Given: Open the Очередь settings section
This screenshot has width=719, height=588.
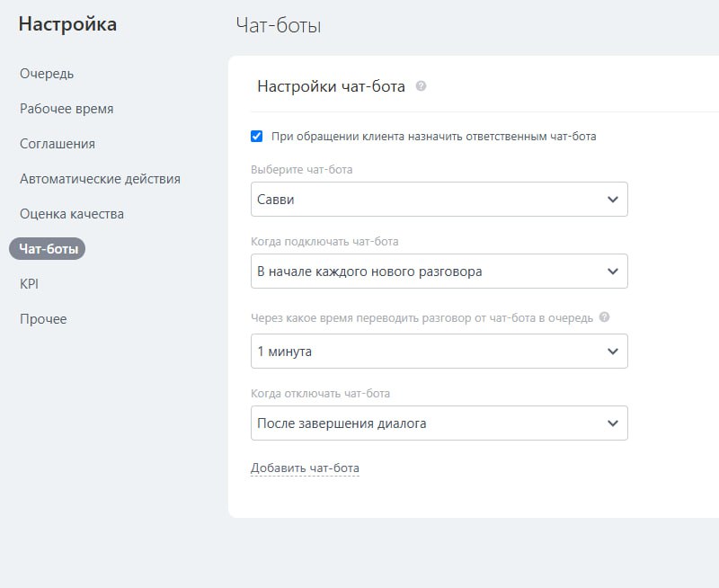Looking at the screenshot, I should click(x=47, y=74).
